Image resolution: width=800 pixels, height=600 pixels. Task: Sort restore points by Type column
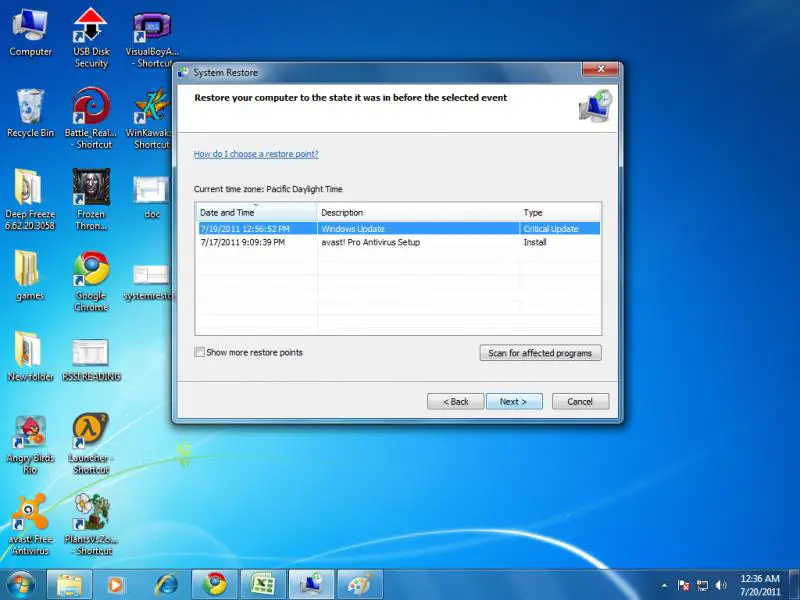click(560, 213)
